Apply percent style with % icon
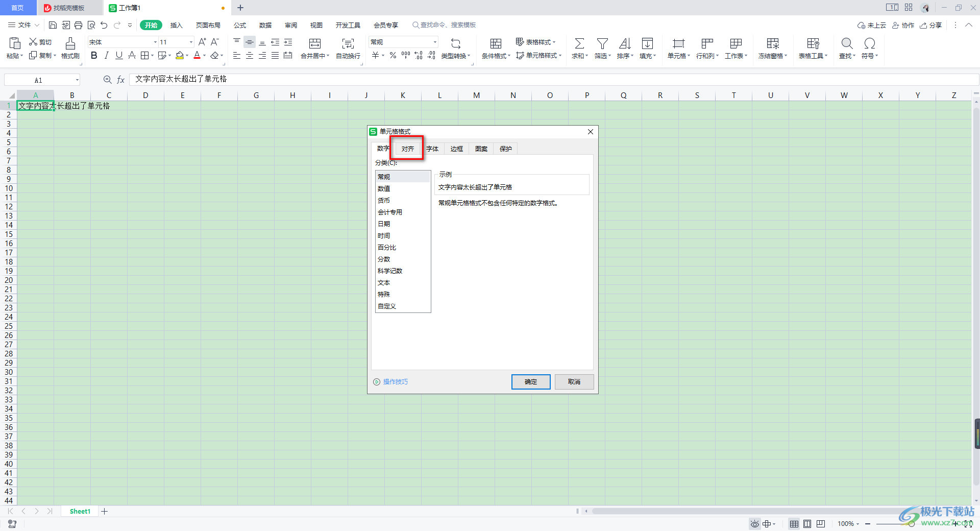The image size is (980, 531). (x=393, y=55)
